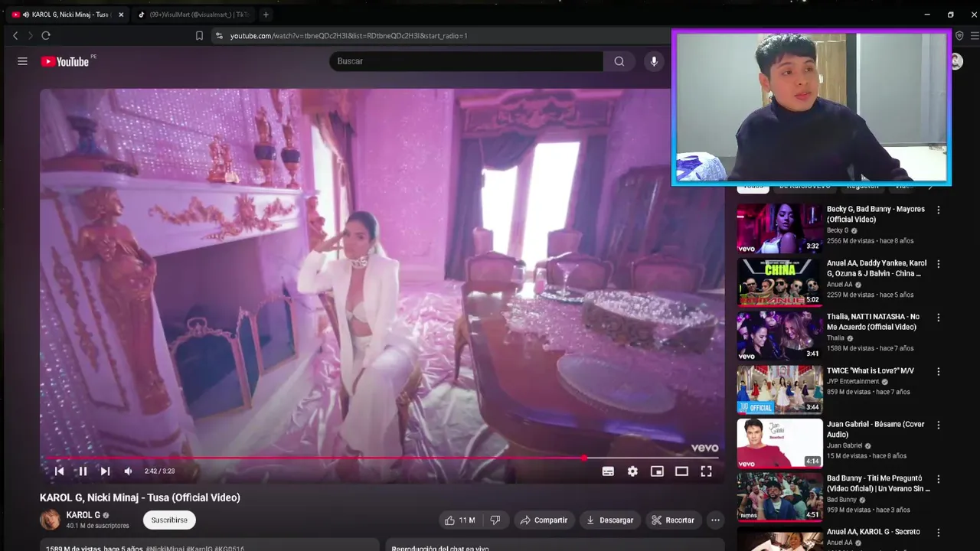Mute the video with the speaker icon
The height and width of the screenshot is (551, 980).
point(128,471)
